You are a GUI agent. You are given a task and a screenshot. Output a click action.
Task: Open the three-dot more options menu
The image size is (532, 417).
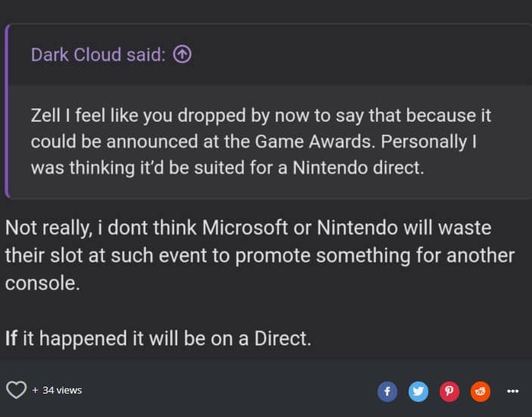coord(512,391)
